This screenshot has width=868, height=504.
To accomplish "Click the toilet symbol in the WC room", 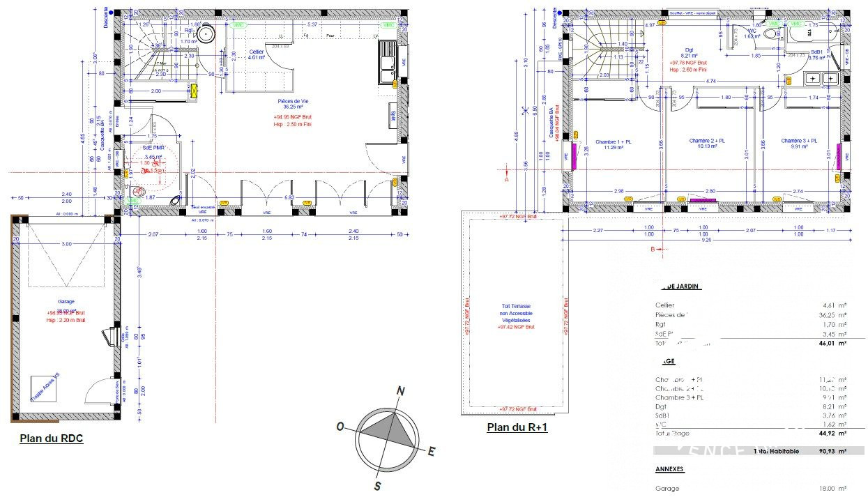I will pos(771,33).
